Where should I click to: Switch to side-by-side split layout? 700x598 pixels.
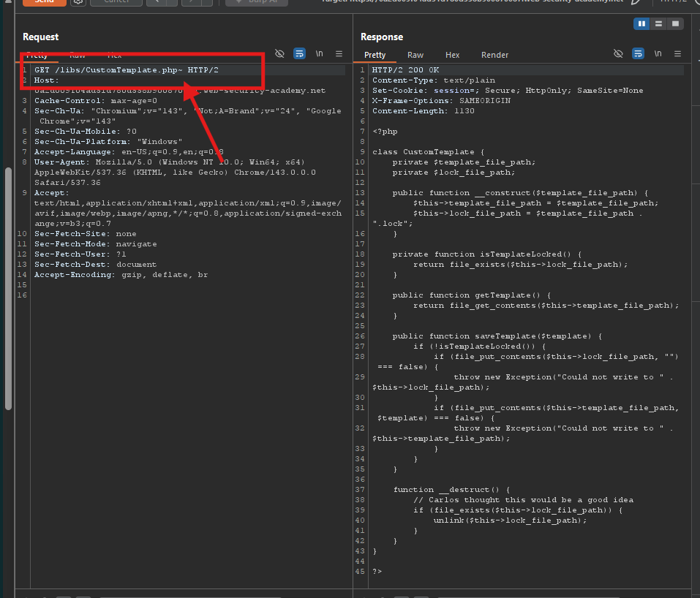coord(641,23)
